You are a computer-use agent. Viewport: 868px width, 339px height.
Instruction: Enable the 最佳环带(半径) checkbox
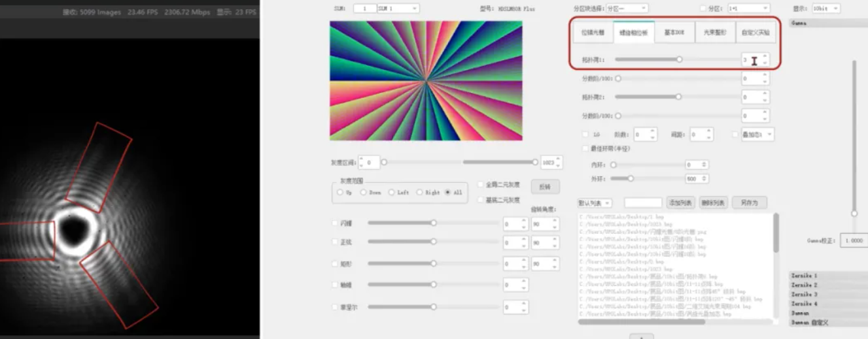pos(585,148)
